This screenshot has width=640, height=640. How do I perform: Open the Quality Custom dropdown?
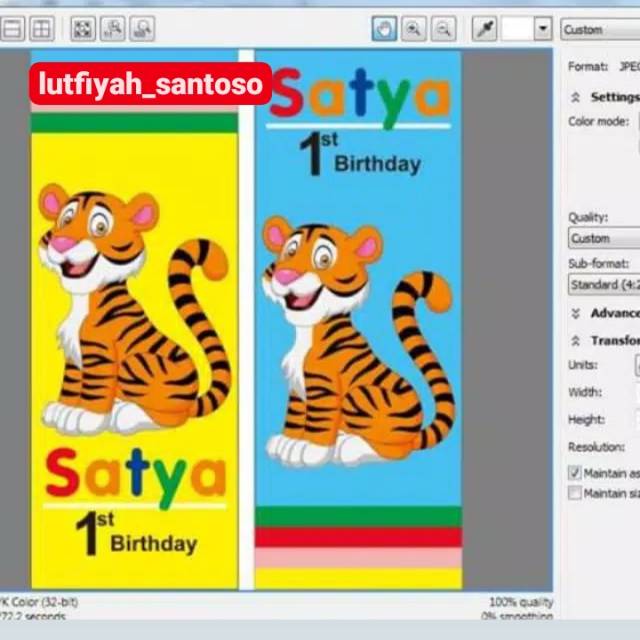604,238
